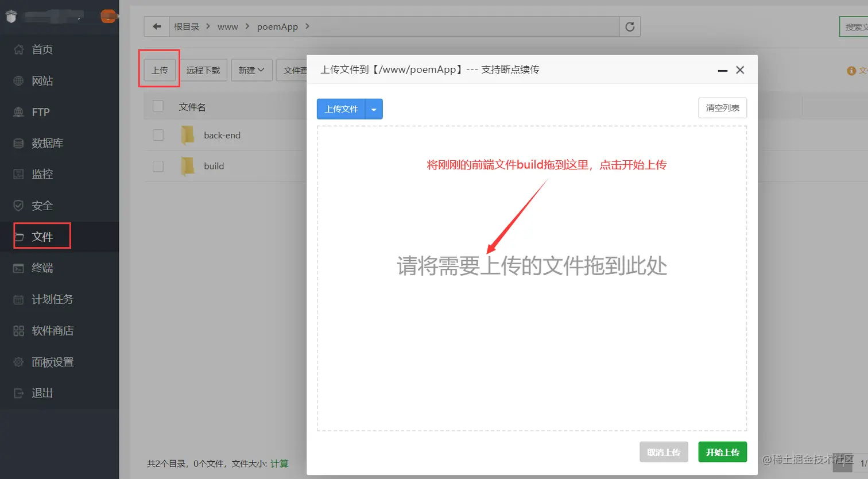Image resolution: width=868 pixels, height=479 pixels.
Task: Click the home icon beside 首页
Action: click(x=18, y=49)
